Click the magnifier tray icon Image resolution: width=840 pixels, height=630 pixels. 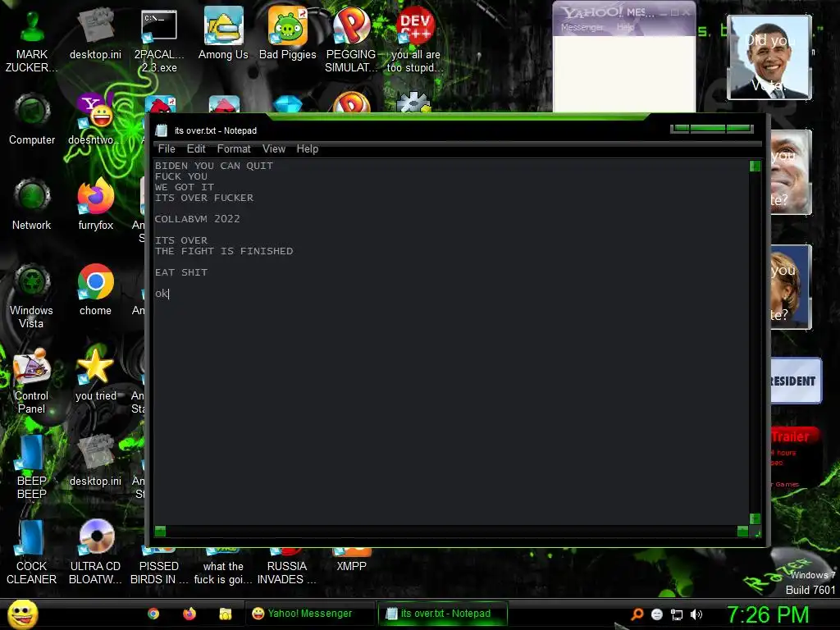tap(637, 614)
